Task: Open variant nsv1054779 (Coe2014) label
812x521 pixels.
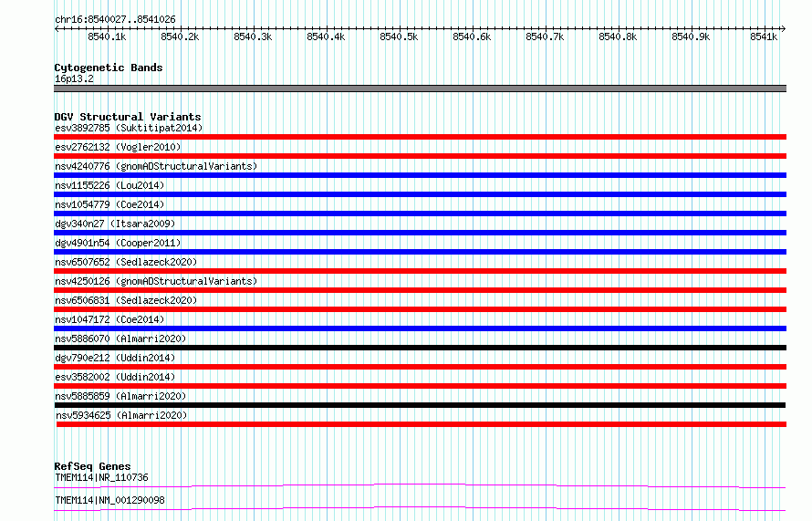Action: [x=109, y=204]
